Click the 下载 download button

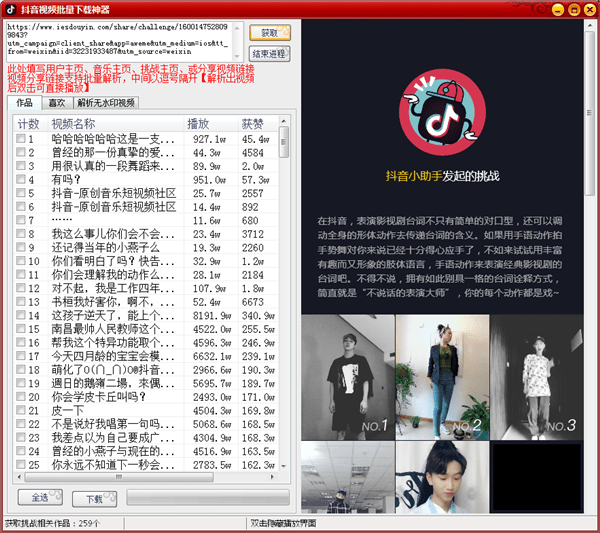[x=95, y=499]
